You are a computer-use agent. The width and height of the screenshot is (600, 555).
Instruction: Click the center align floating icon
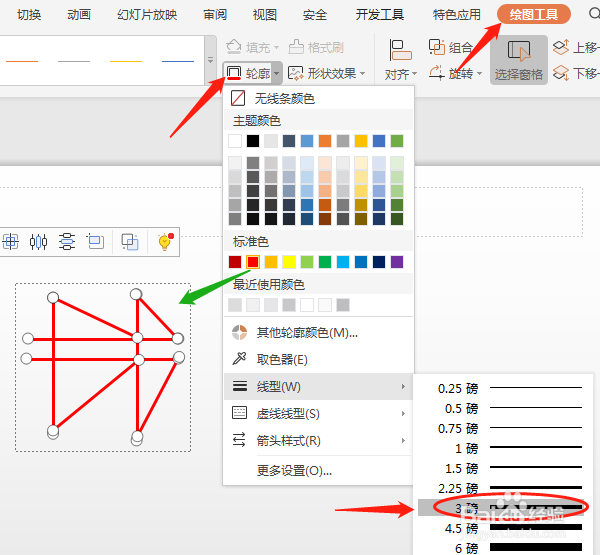coord(10,242)
